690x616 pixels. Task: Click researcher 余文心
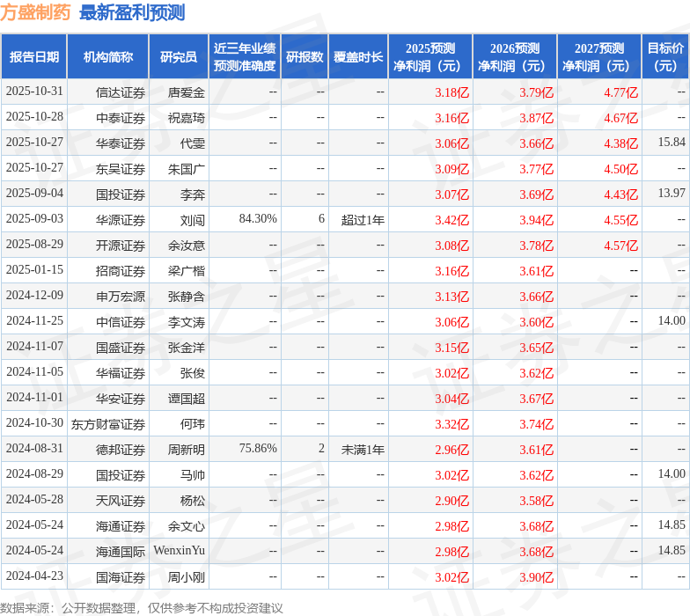(x=187, y=526)
